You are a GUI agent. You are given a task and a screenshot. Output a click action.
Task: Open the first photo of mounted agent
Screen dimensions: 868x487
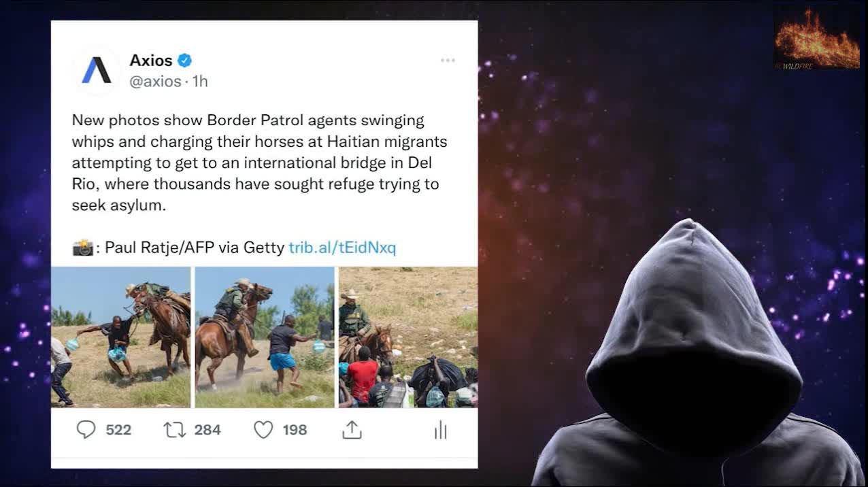tap(121, 337)
